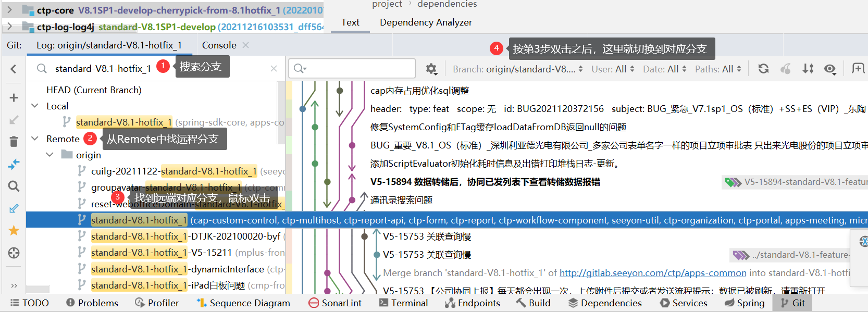Switch to the Console tab
Screen dimensions: 868x312
click(x=219, y=45)
